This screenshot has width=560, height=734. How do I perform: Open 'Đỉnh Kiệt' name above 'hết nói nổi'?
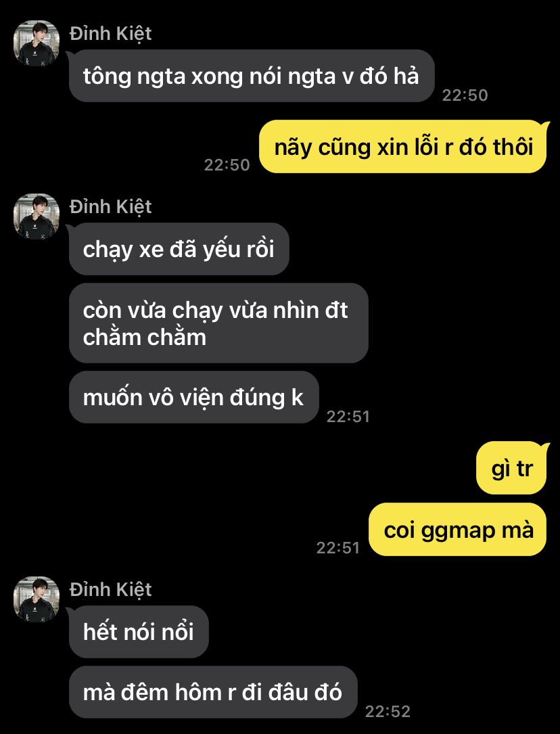point(110,590)
